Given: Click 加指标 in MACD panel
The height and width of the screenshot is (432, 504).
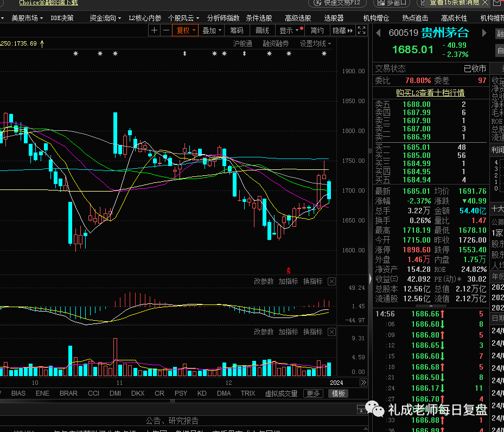Looking at the screenshot, I should [x=288, y=281].
